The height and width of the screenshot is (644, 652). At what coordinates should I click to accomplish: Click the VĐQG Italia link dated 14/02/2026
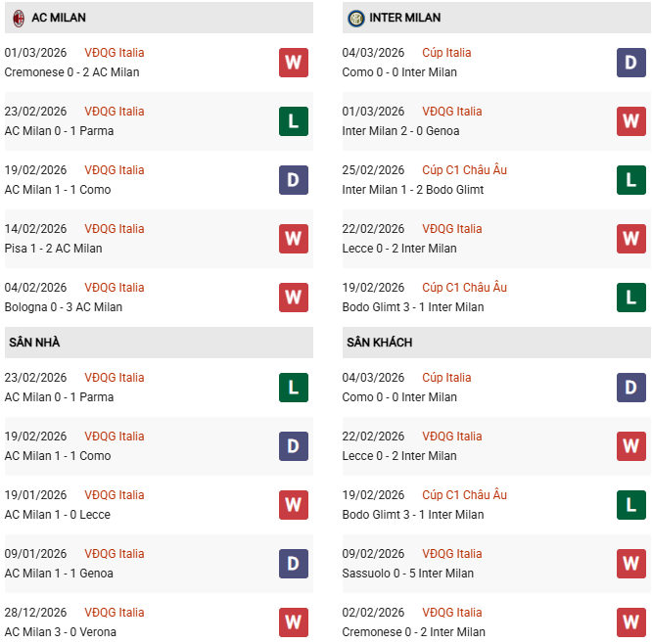114,229
